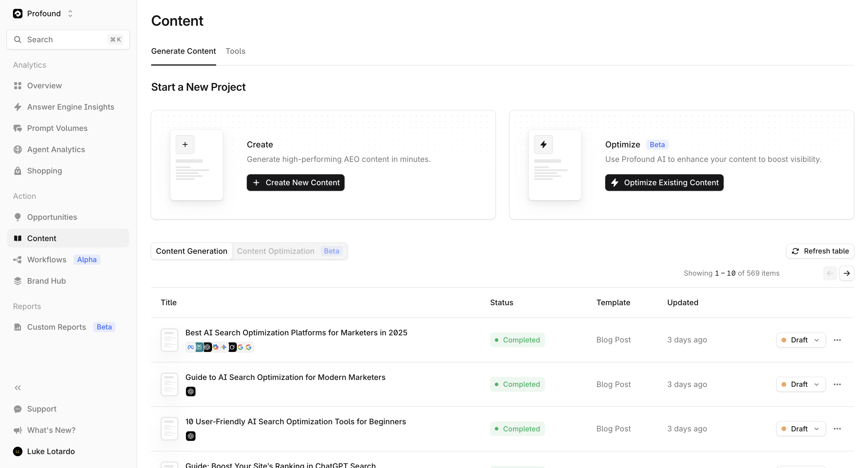Screen dimensions: 868x468
Task: Open Brand Hub
Action: point(68,281)
